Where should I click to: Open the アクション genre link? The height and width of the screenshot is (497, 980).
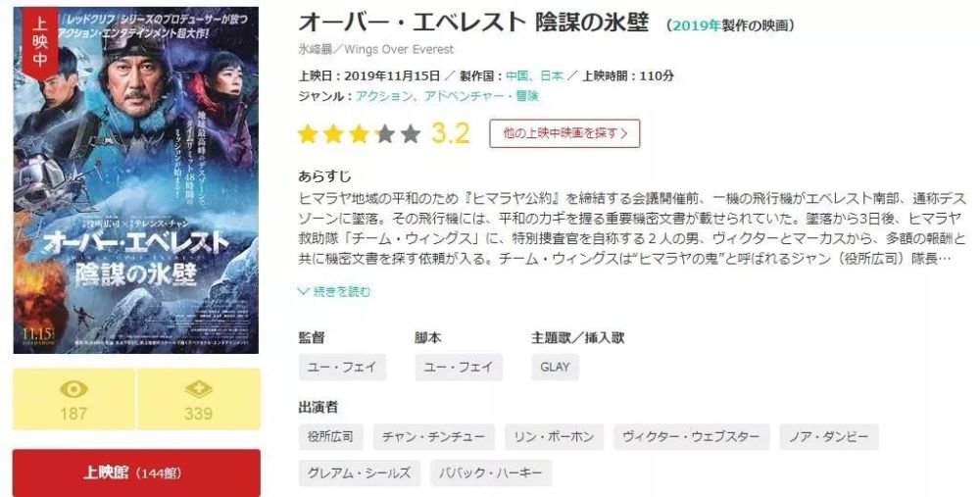pos(384,96)
